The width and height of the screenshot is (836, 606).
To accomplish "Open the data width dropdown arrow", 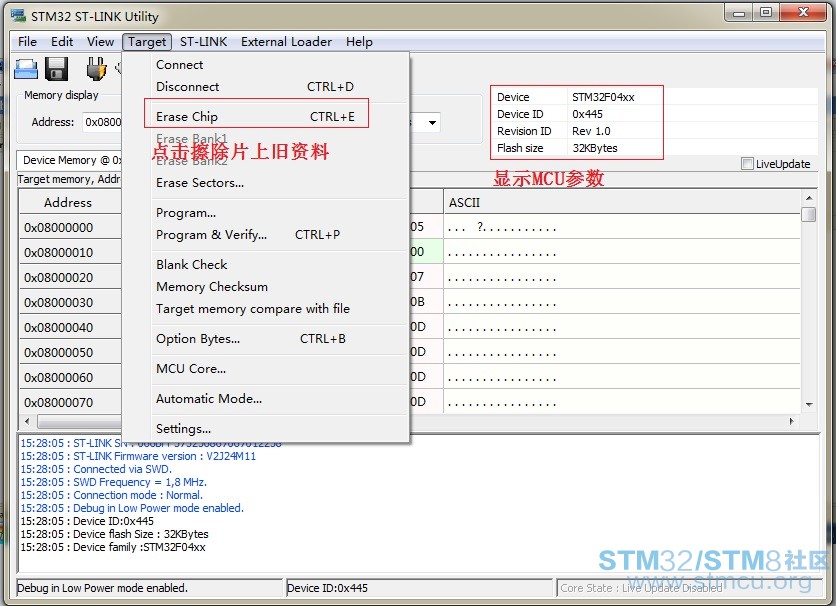I will [432, 123].
